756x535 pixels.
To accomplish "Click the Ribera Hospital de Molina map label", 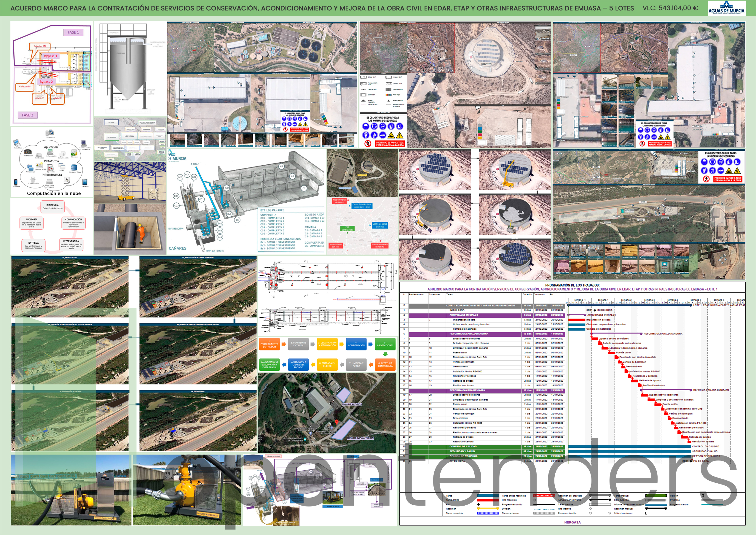I will click(339, 201).
